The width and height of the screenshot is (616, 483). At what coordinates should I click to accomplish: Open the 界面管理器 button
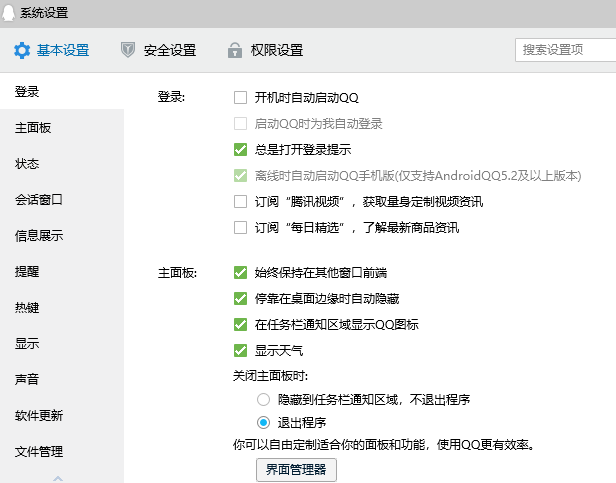pyautogui.click(x=296, y=470)
